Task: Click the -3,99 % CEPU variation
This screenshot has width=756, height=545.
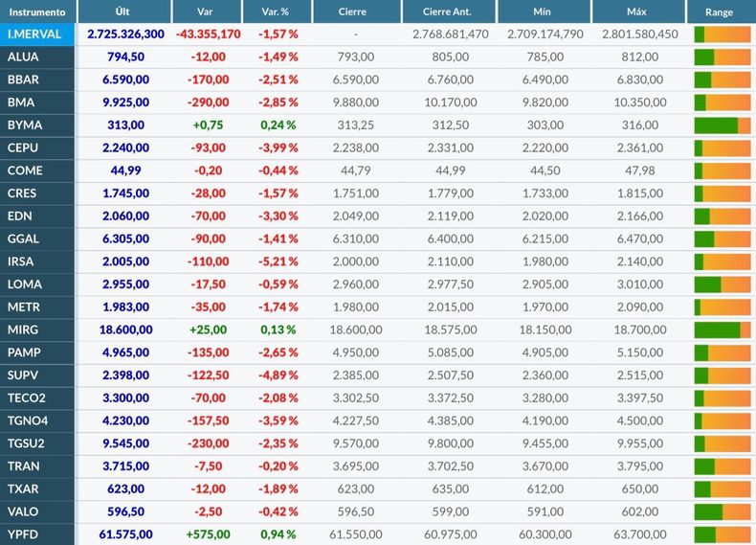Action: [278, 148]
